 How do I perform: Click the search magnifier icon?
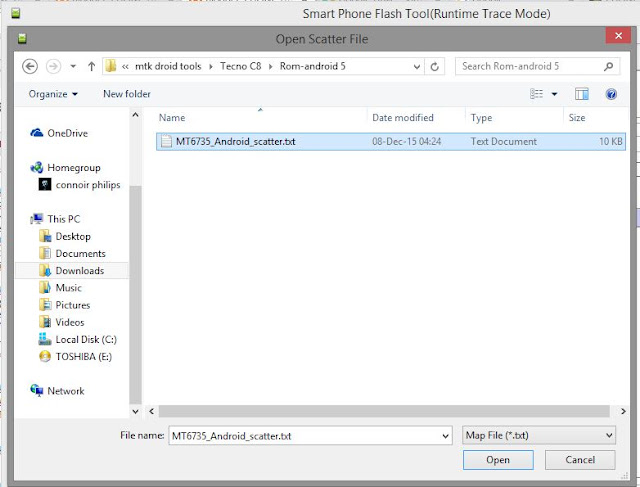[608, 66]
